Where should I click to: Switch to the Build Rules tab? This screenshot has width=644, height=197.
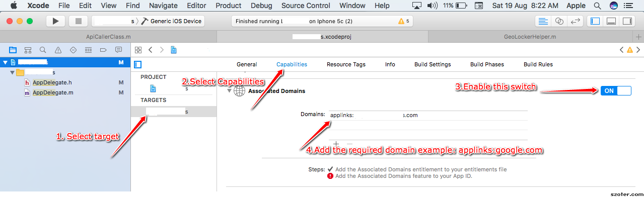coord(538,64)
